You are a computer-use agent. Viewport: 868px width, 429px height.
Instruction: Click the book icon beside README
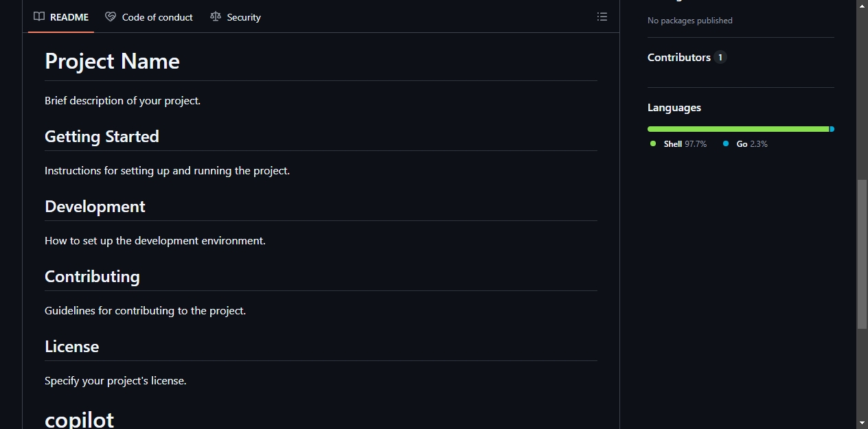click(39, 17)
